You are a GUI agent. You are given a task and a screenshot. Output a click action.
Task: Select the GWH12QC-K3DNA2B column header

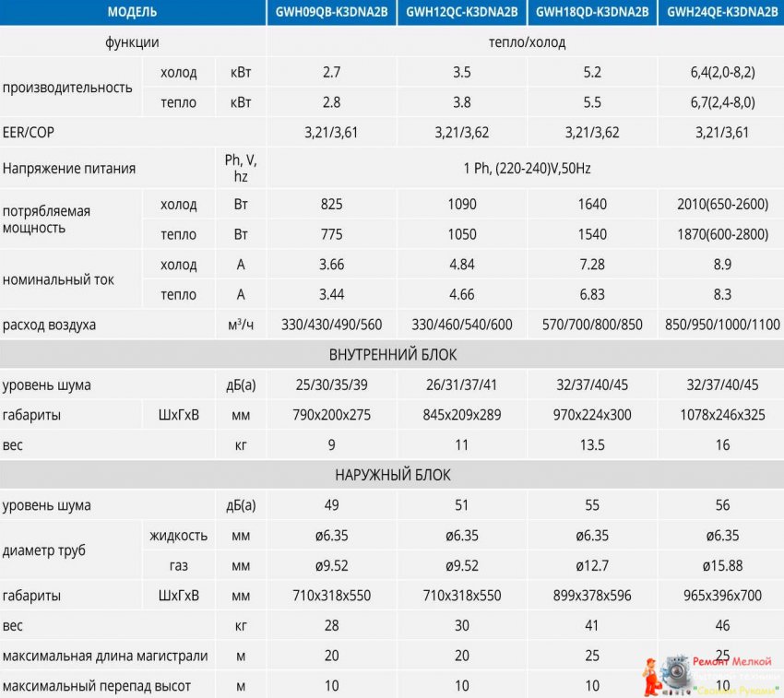(x=462, y=12)
